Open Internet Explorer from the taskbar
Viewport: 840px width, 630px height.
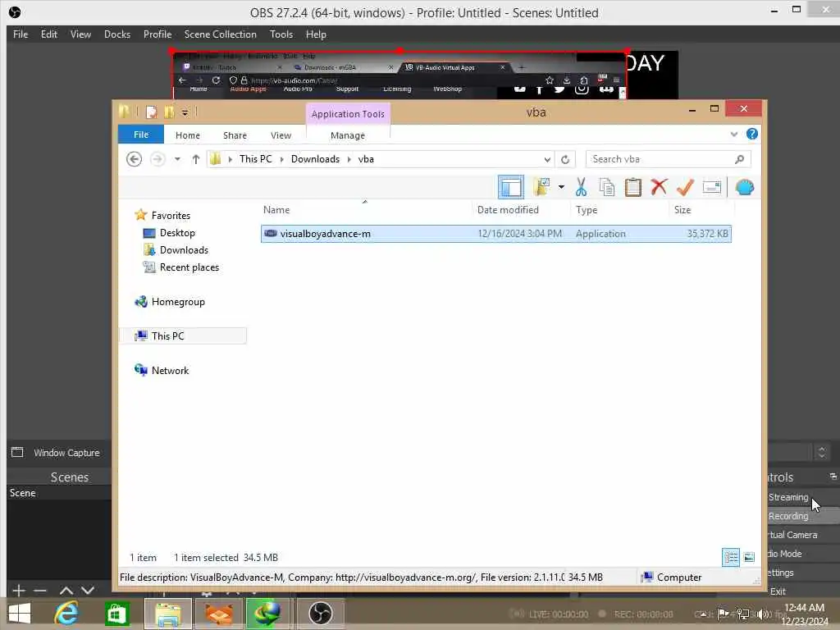66,614
